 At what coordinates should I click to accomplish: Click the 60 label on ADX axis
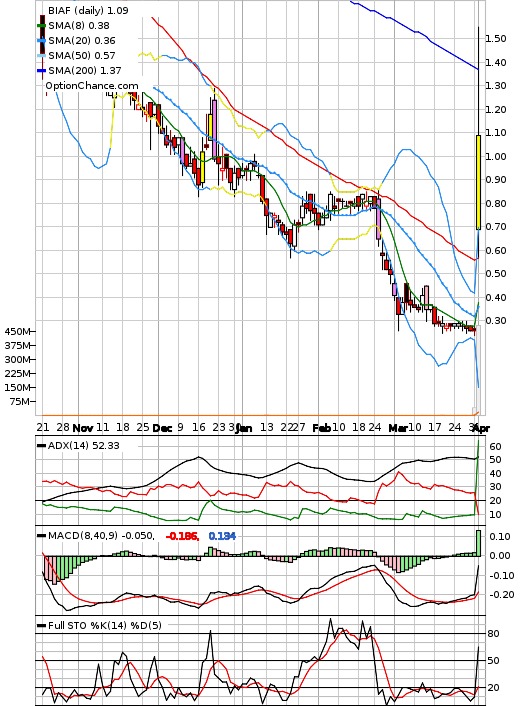point(495,446)
